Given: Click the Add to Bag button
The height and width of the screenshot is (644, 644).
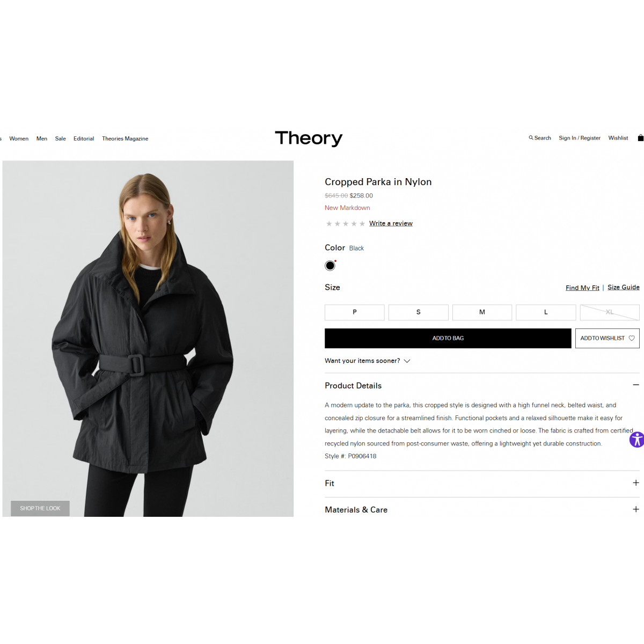Looking at the screenshot, I should click(448, 338).
